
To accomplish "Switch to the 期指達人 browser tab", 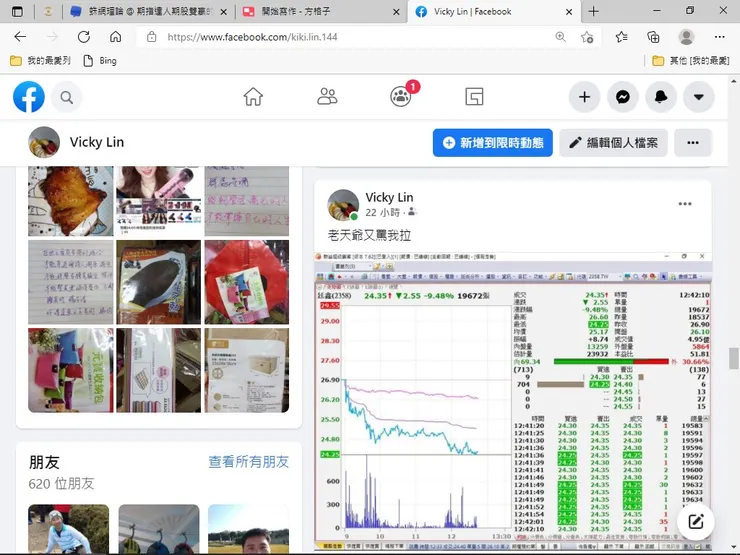I will point(148,12).
